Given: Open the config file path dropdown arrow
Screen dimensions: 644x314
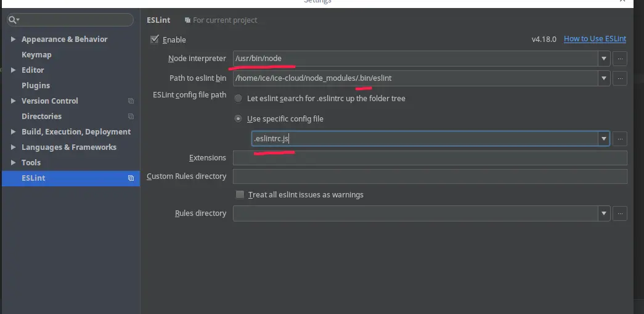Looking at the screenshot, I should 604,139.
